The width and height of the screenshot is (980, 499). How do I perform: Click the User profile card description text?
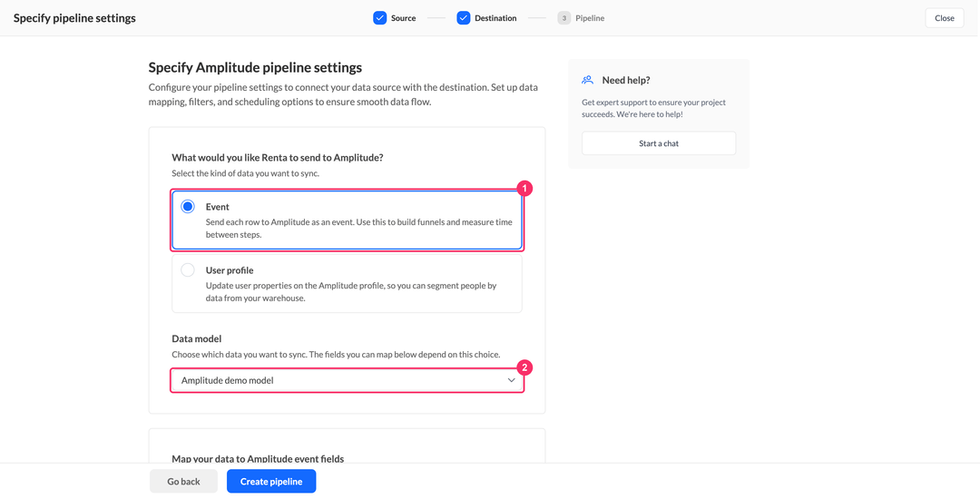pos(351,291)
